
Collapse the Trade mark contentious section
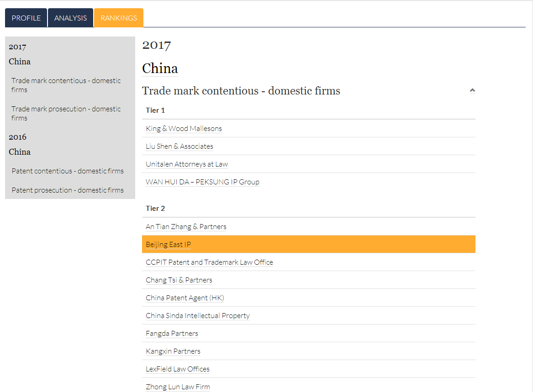click(x=472, y=90)
